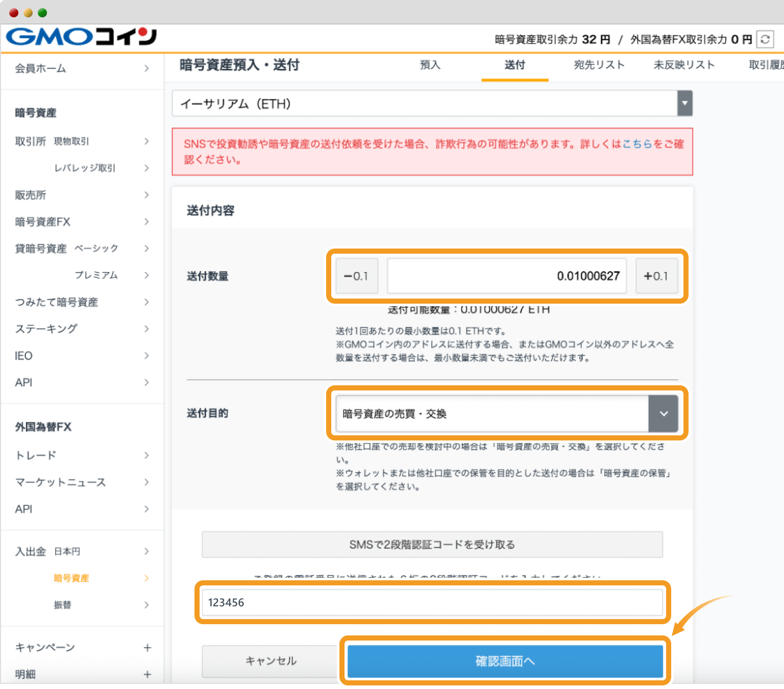Switch to the 未反映リスト tab

(684, 65)
